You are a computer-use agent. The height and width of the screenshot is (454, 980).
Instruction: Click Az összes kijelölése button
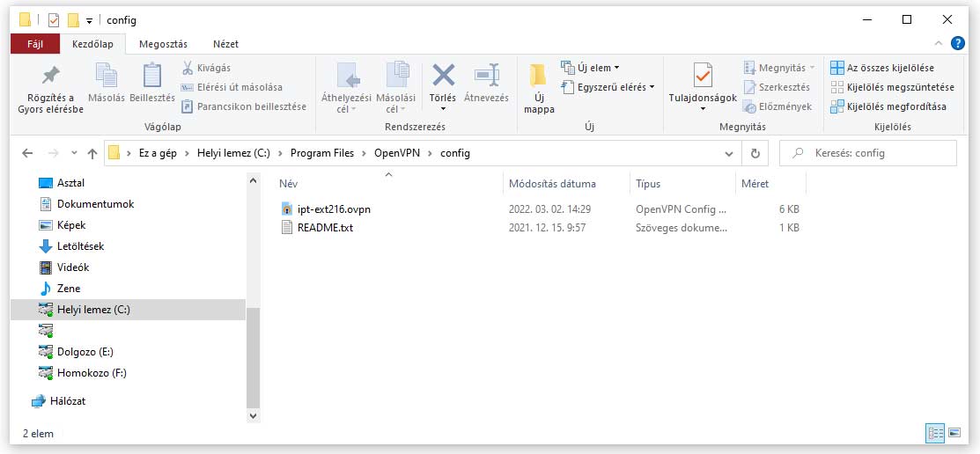coord(882,68)
